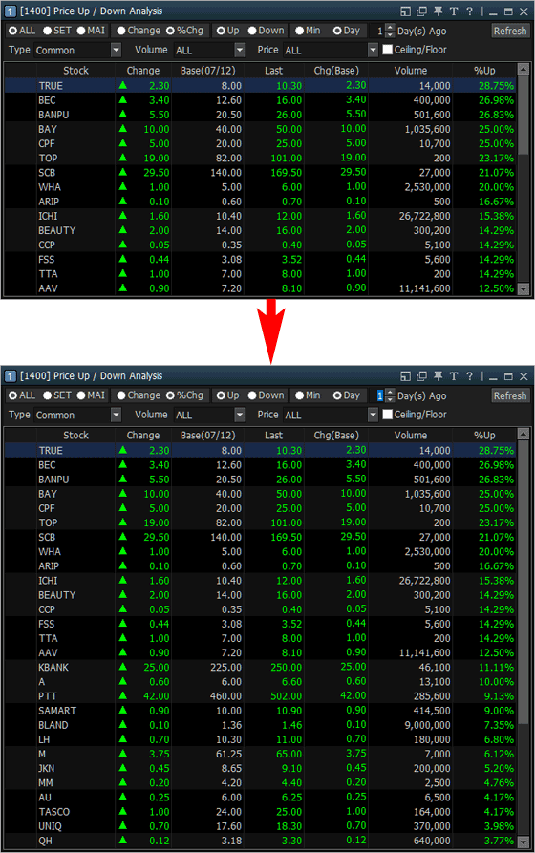This screenshot has width=535, height=853.
Task: Click Refresh button in lower window
Action: tap(510, 396)
